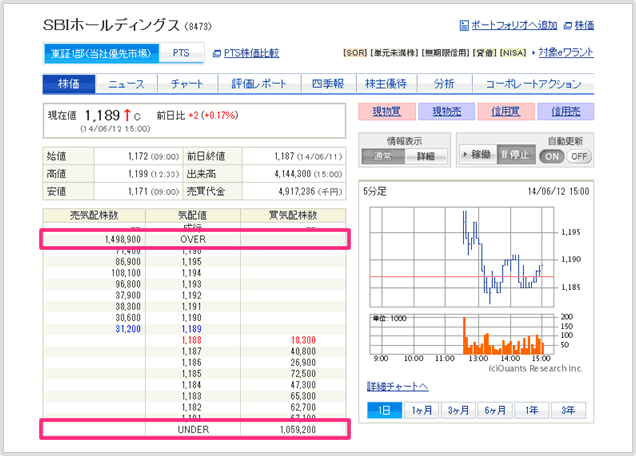Click the red 1,188 bid price
636x456 pixels.
click(191, 340)
